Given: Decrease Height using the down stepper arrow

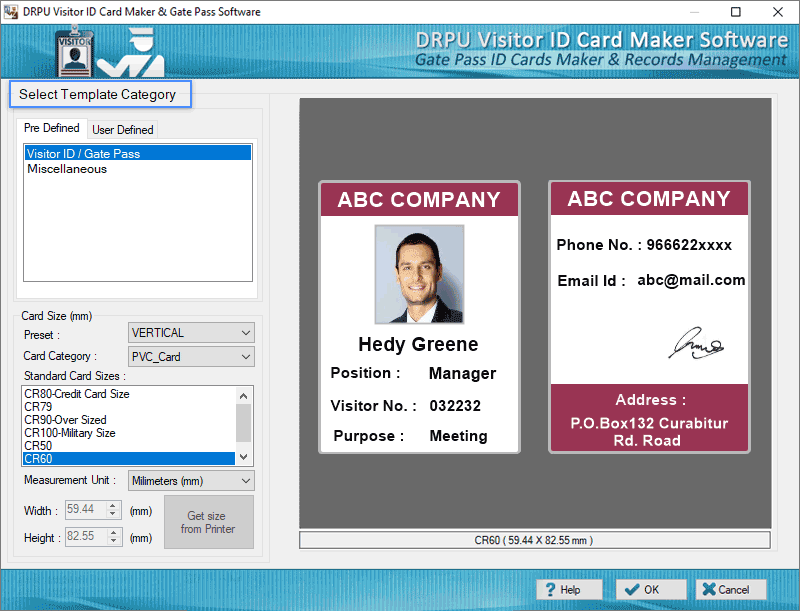Looking at the screenshot, I should 113,541.
